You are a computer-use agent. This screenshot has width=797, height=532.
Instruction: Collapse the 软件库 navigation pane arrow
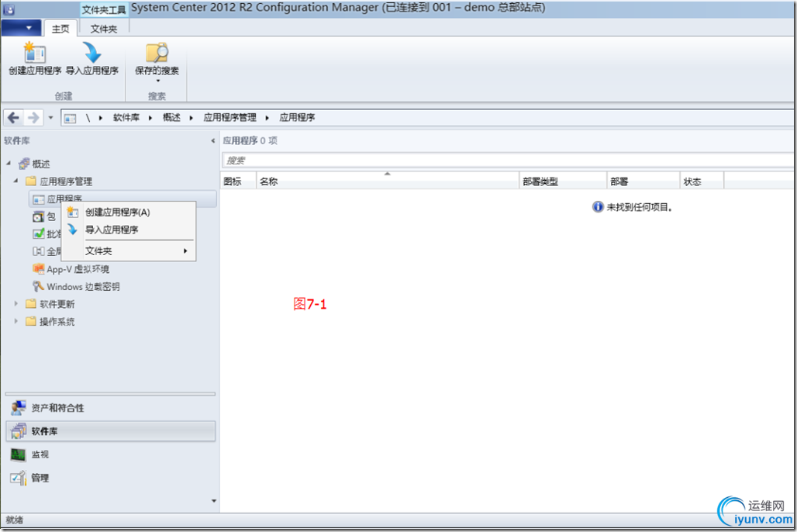[213, 141]
